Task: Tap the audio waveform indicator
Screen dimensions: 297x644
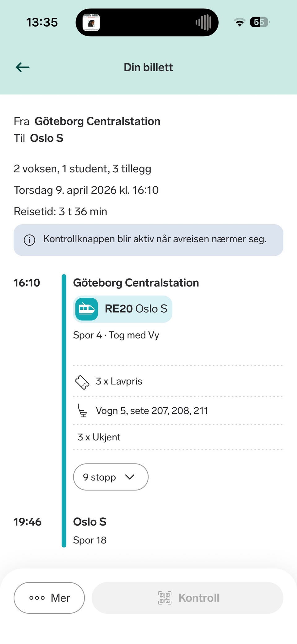Action: tap(204, 23)
